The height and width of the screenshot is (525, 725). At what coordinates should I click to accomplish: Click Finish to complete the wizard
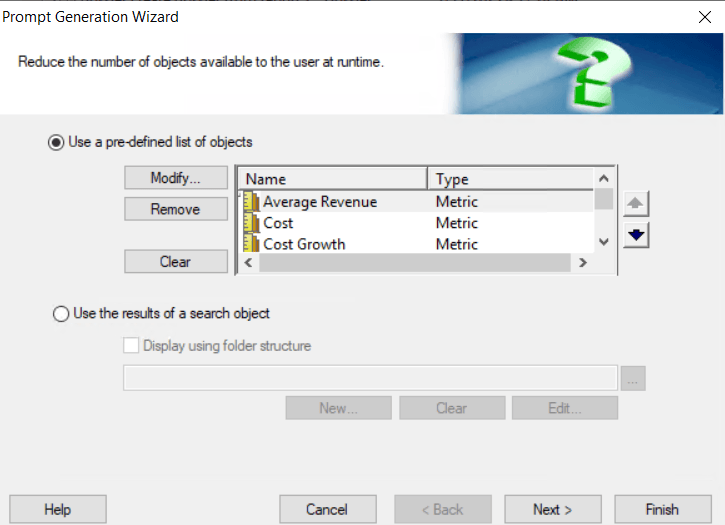663,509
